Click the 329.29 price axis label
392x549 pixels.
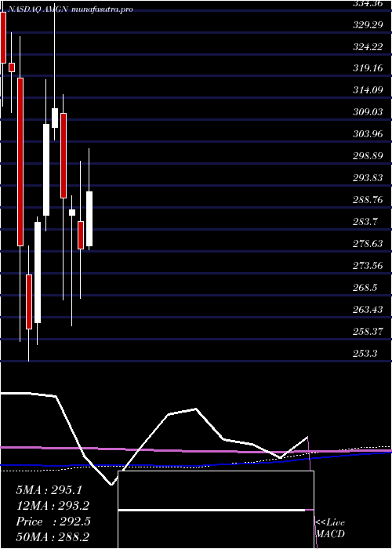click(368, 25)
